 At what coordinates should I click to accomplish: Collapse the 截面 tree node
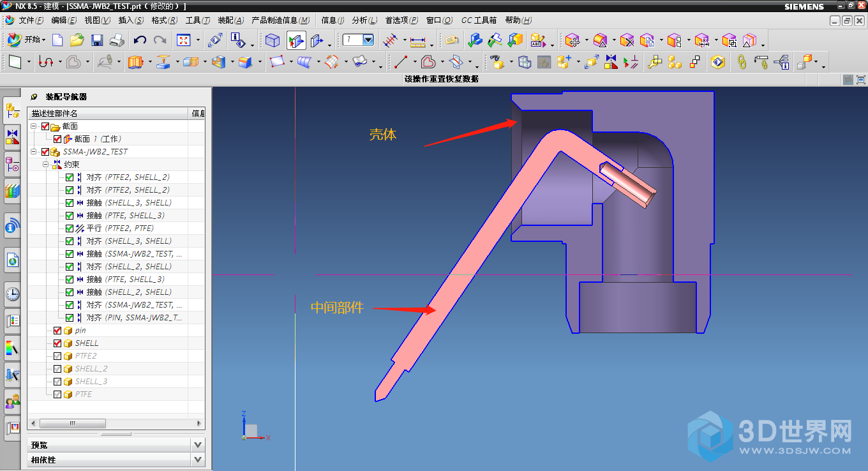34,126
